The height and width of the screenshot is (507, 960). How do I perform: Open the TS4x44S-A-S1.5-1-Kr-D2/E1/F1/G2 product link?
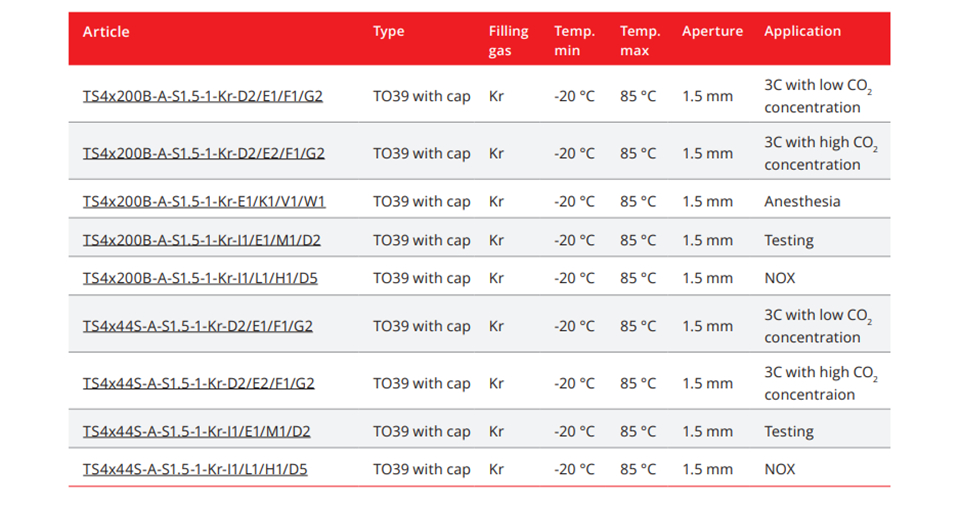click(198, 327)
